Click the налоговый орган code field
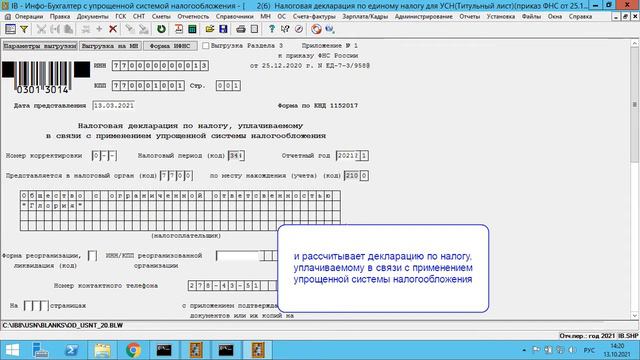Viewport: 640px width, 360px height. pyautogui.click(x=176, y=176)
